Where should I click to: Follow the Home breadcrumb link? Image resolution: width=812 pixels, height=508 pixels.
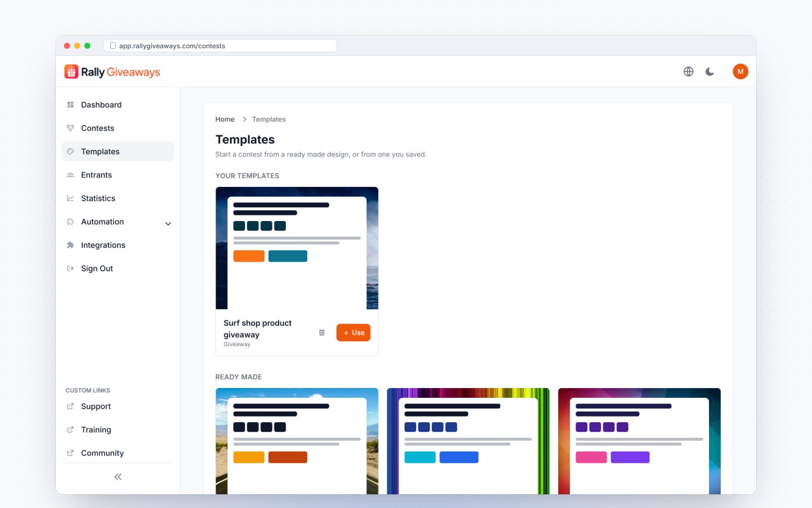pyautogui.click(x=225, y=119)
